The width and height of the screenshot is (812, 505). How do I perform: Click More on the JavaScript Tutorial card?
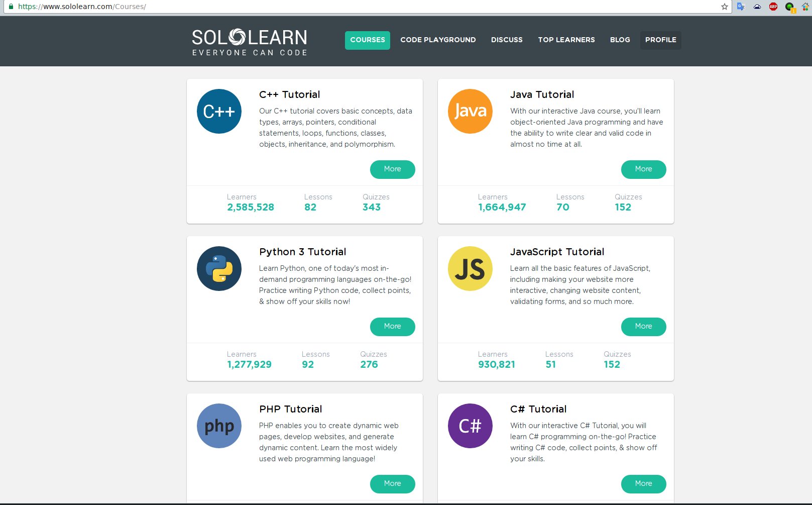click(x=644, y=327)
